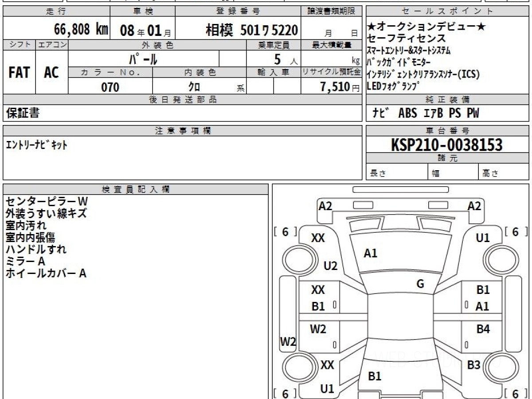Screen dimensions: 532x399
Task: Click the リサイクル預託金 header
Action: tap(332, 72)
